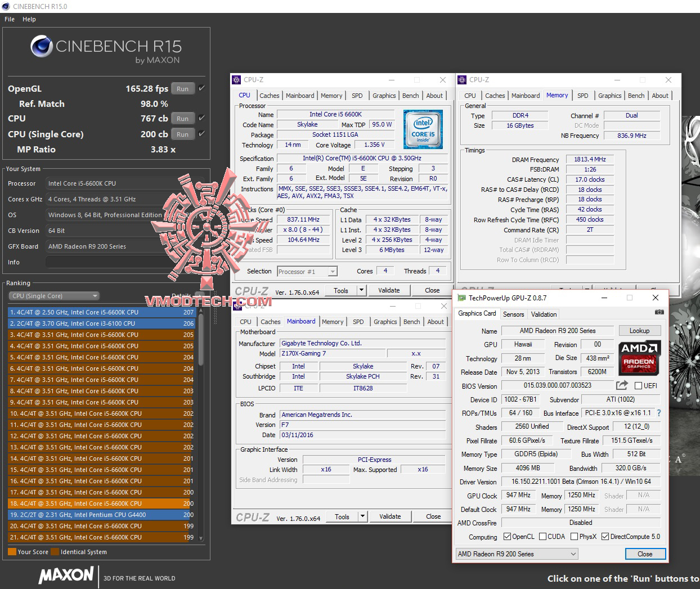
Task: Toggle the OpenCL checkbox in GPU-Z
Action: pyautogui.click(x=507, y=537)
